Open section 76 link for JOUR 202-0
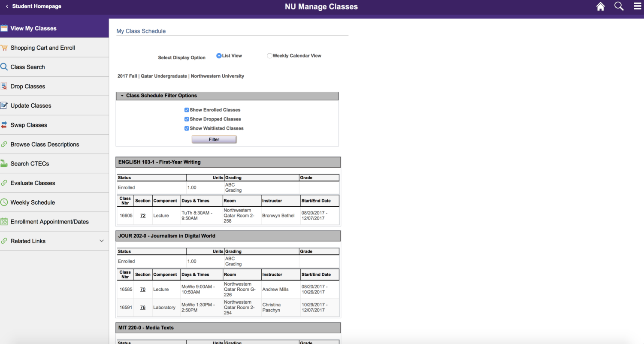644x344 pixels. (143, 308)
